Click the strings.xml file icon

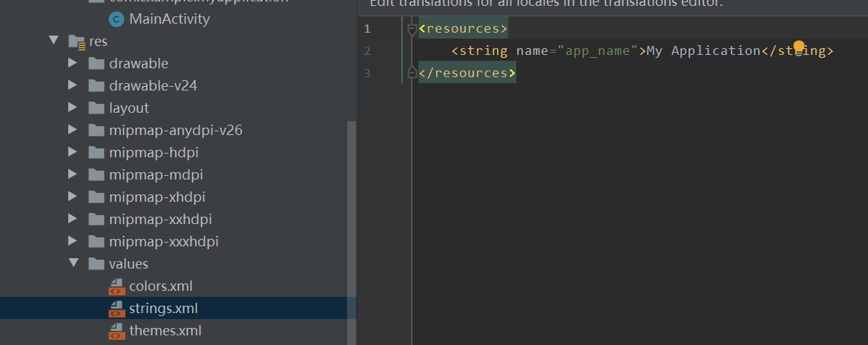pyautogui.click(x=116, y=309)
